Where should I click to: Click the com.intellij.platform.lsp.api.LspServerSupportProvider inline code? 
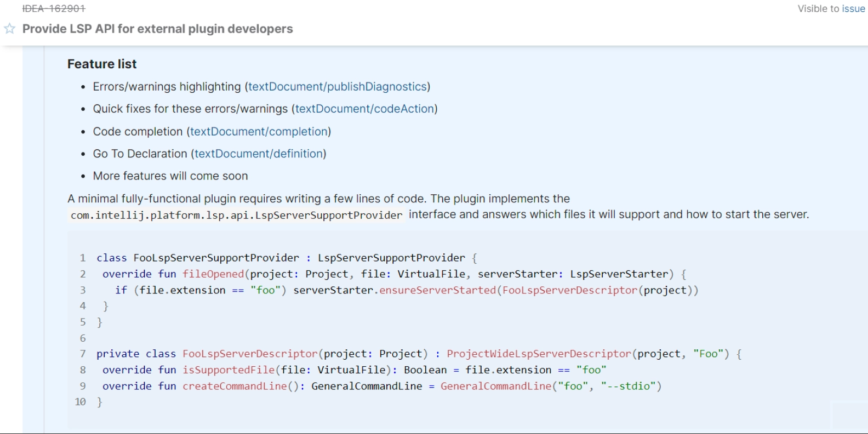click(237, 215)
